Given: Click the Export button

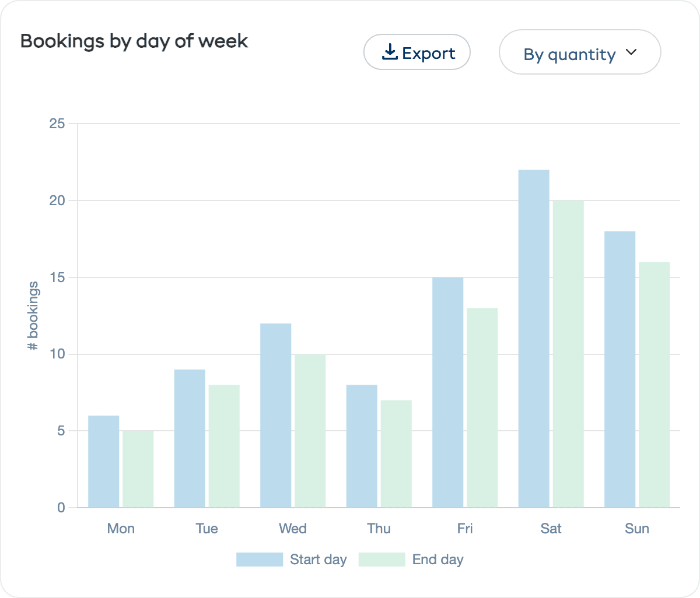Looking at the screenshot, I should click(x=417, y=52).
